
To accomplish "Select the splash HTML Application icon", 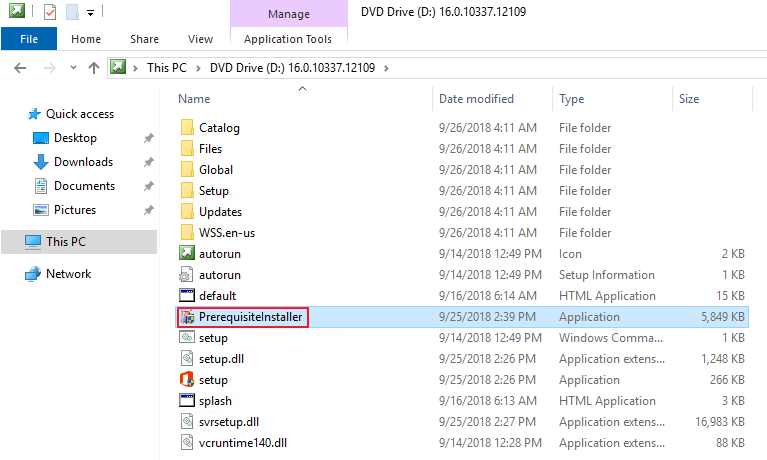I will [187, 400].
